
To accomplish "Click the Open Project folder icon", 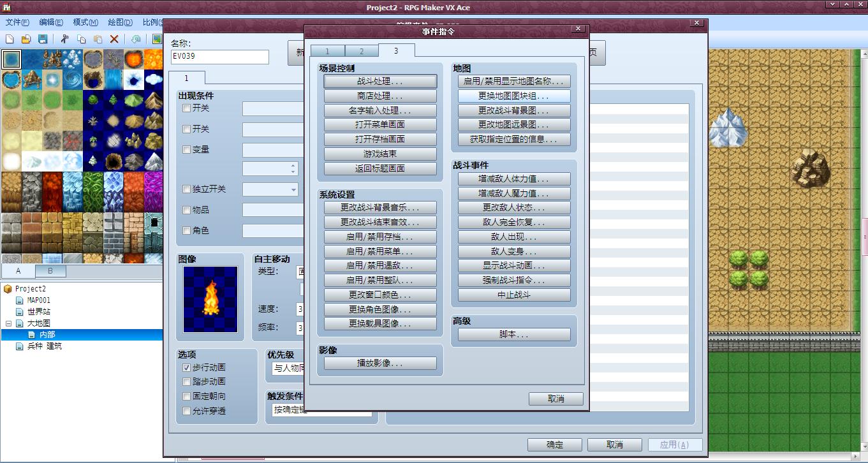I will (x=27, y=39).
